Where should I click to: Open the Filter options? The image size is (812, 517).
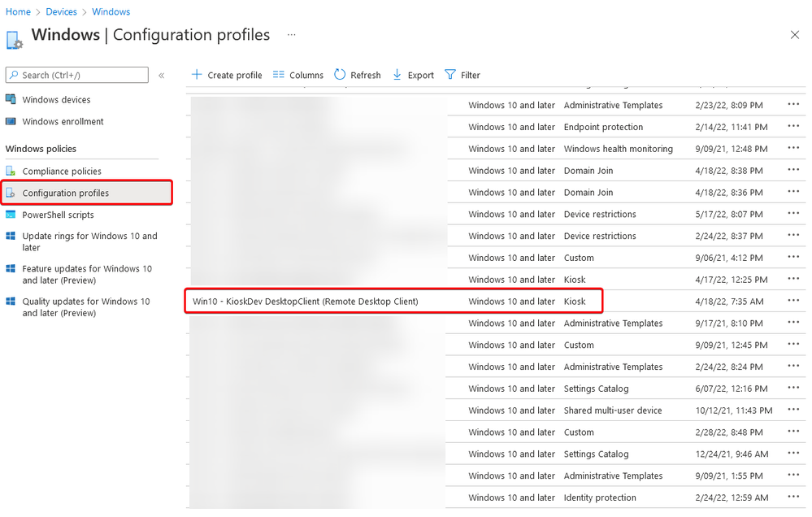point(462,75)
